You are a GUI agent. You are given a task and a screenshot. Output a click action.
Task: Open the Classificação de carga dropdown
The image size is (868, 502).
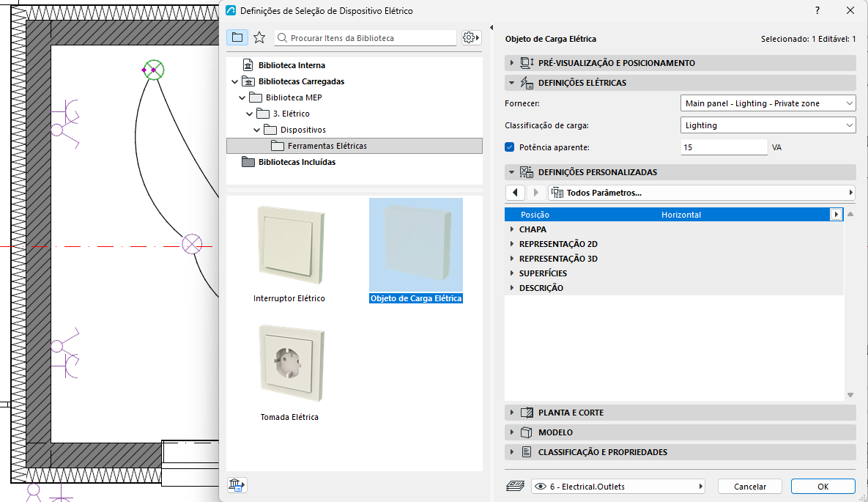[768, 125]
